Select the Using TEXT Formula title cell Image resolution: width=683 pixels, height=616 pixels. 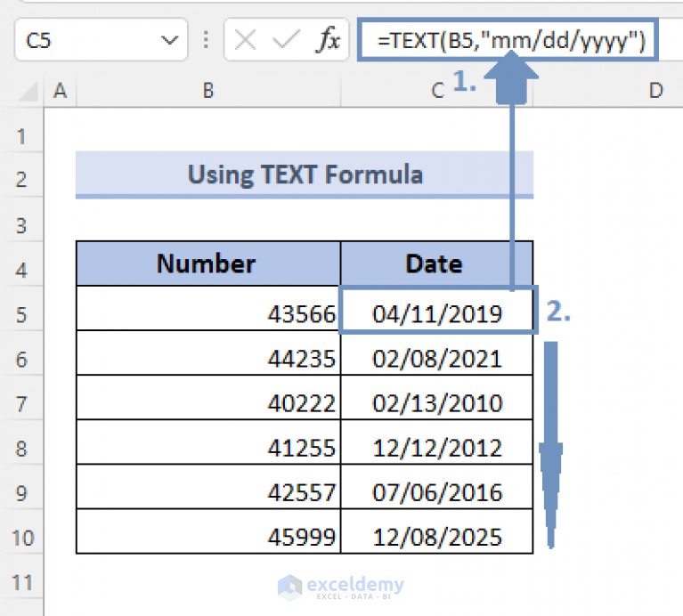pos(305,174)
